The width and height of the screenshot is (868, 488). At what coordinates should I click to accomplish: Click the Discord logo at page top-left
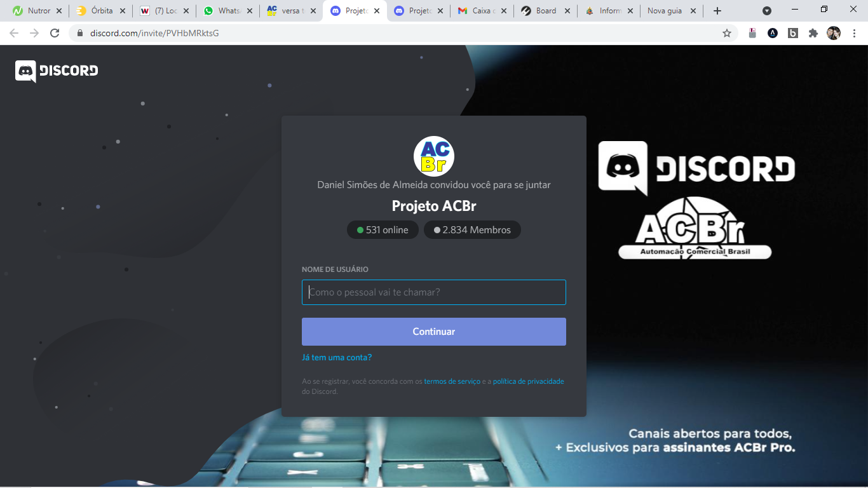[x=57, y=71]
